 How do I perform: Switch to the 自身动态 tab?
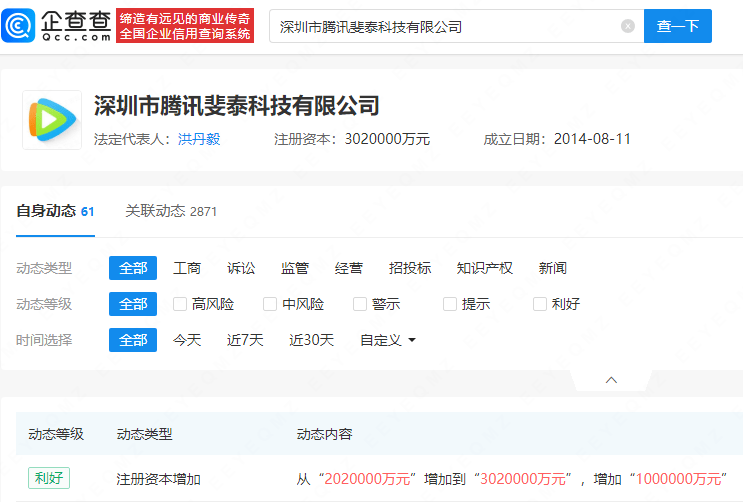pyautogui.click(x=55, y=211)
